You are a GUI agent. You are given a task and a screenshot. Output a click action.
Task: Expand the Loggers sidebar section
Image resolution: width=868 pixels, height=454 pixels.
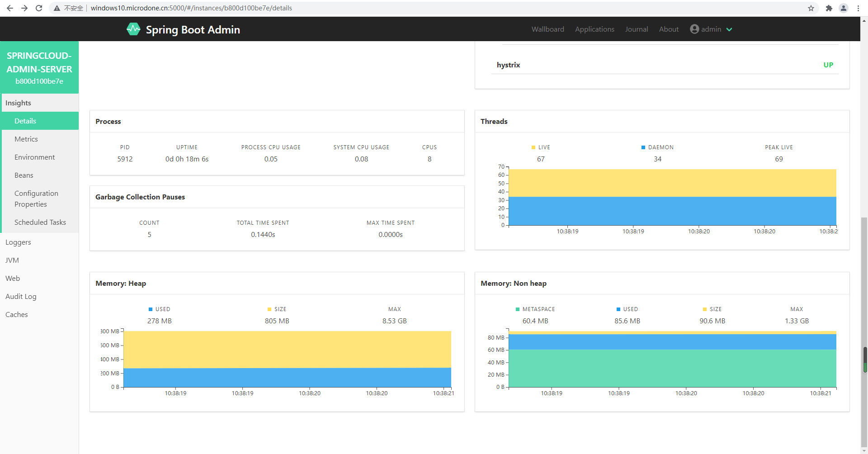39,242
